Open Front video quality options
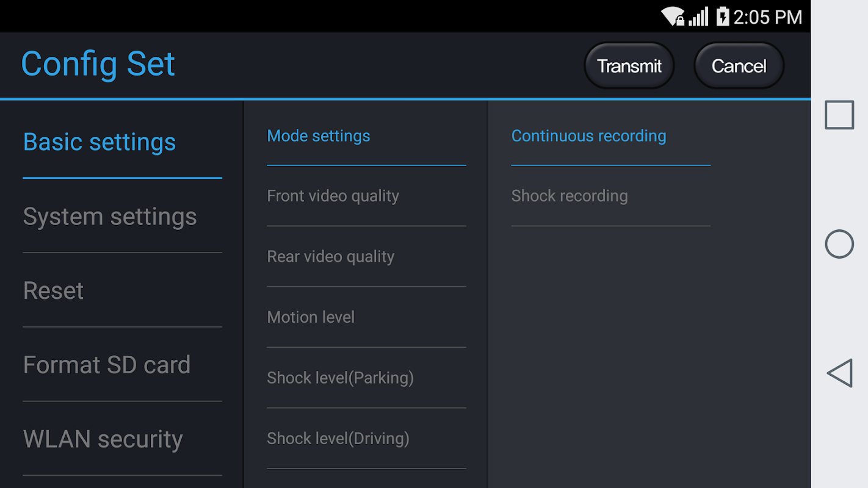 point(333,196)
